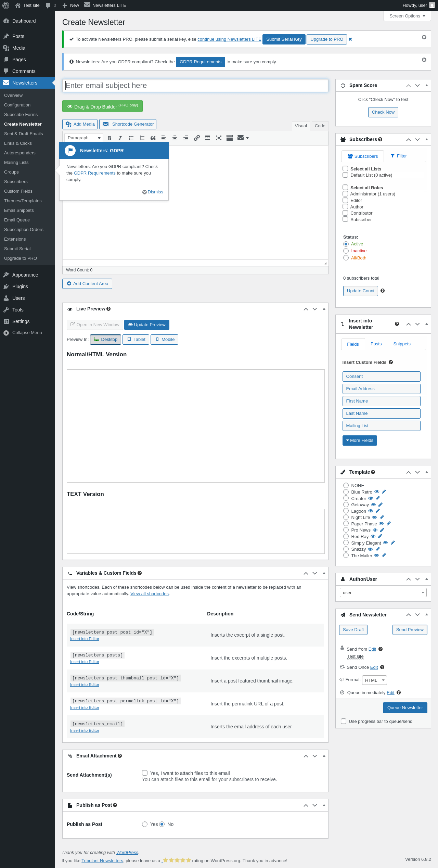Select the Inactive status radio button
Image resolution: width=438 pixels, height=868 pixels.
tap(346, 251)
